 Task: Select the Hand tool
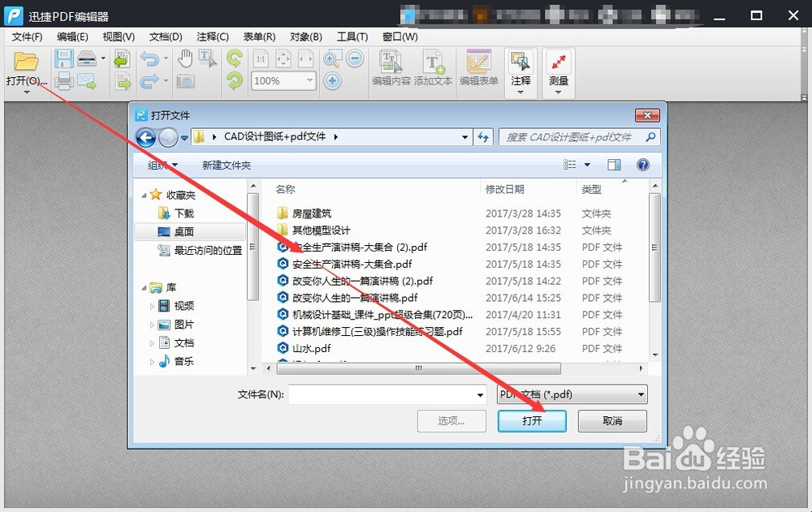185,58
